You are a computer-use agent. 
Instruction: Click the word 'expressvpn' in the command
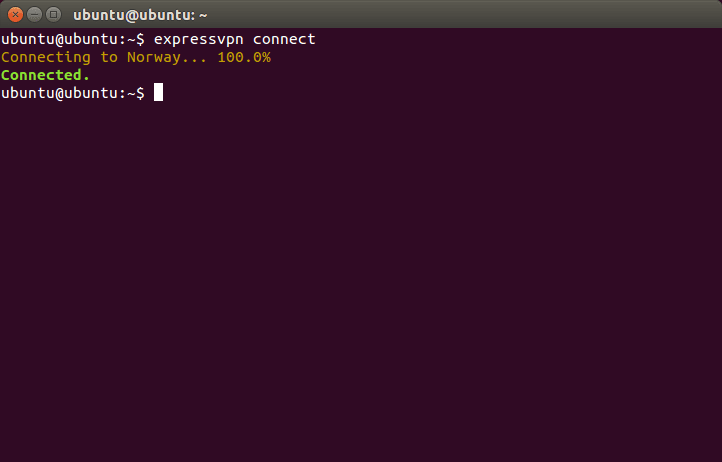click(x=198, y=39)
